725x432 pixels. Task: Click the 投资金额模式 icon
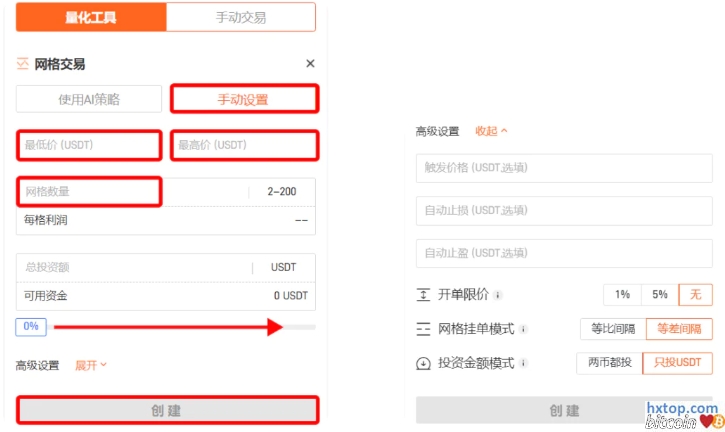[423, 363]
